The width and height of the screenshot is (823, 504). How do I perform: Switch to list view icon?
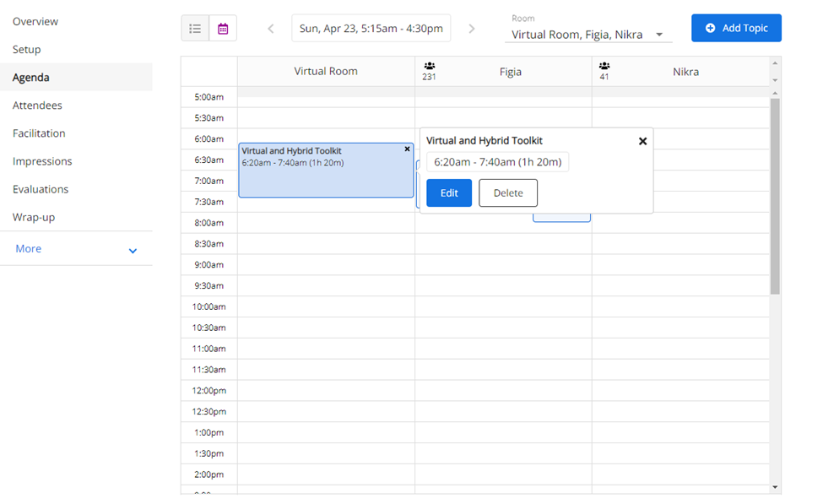195,29
